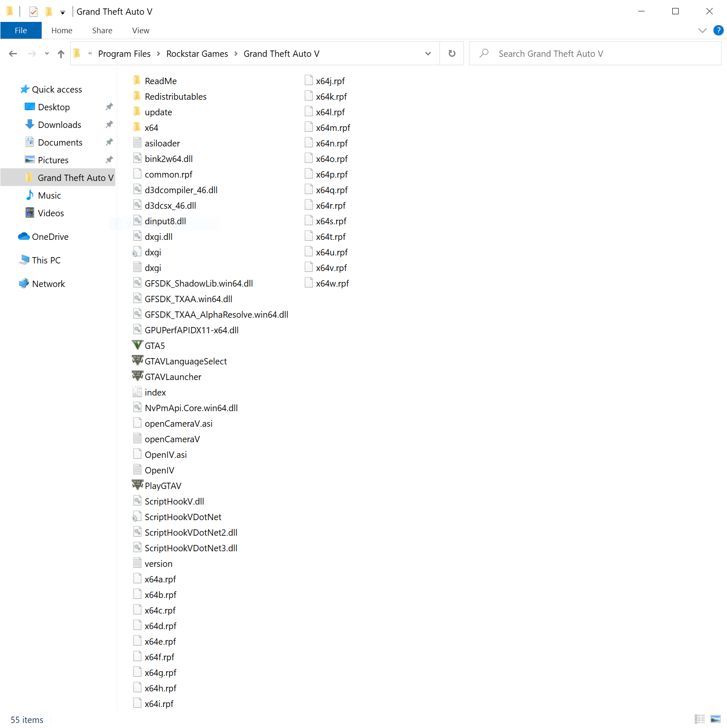This screenshot has height=728, width=727.
Task: Click the Quick access star icon
Action: [x=25, y=89]
